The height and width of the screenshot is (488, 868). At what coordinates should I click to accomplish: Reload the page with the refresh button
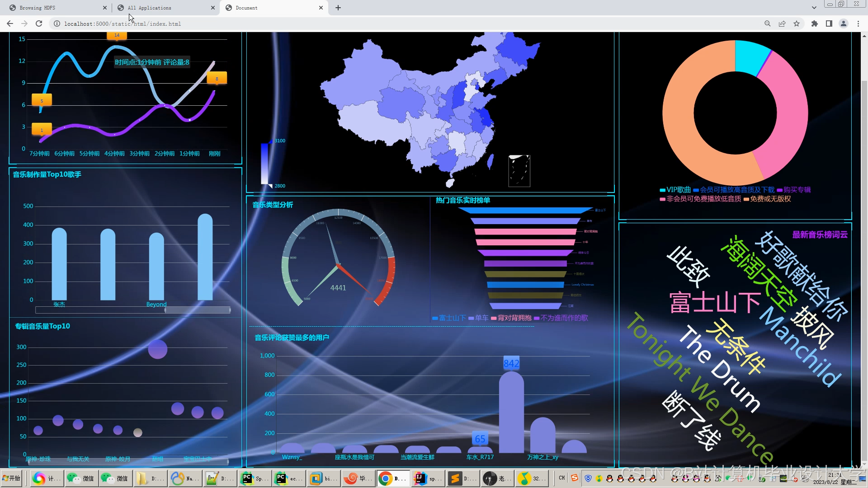(x=39, y=23)
